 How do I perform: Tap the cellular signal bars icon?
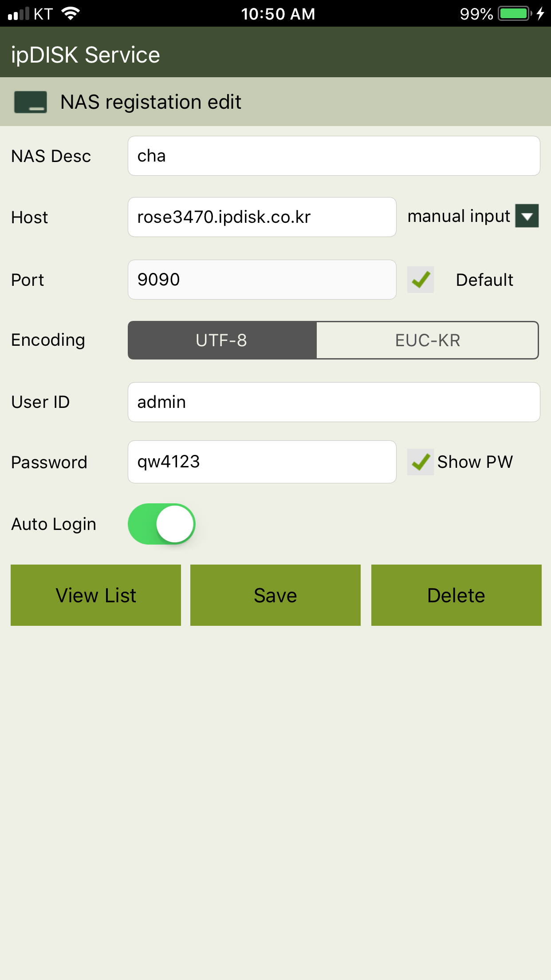pos(19,13)
